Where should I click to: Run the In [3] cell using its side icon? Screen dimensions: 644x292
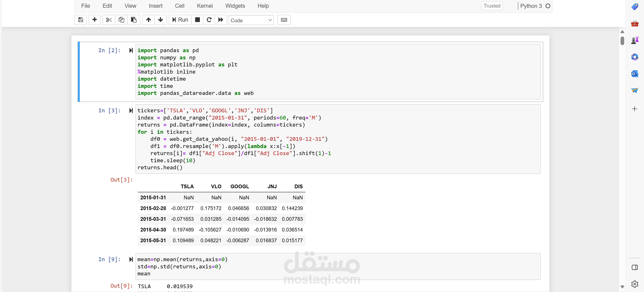(131, 110)
